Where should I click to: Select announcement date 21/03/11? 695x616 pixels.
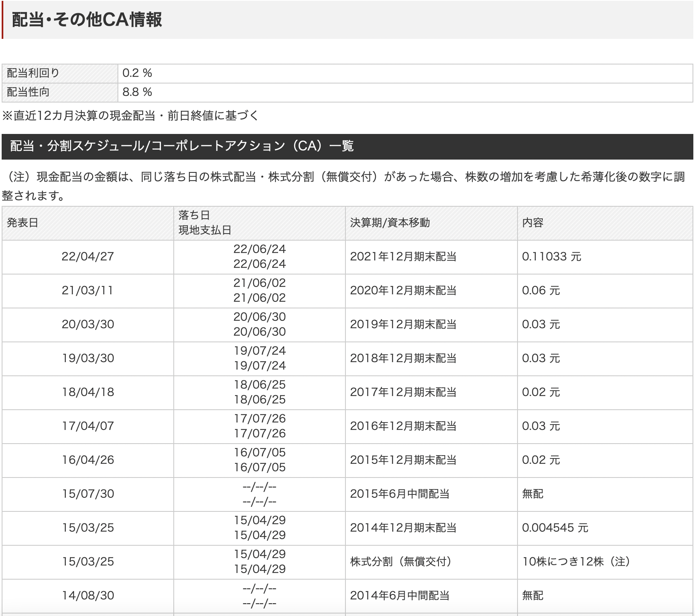[88, 291]
